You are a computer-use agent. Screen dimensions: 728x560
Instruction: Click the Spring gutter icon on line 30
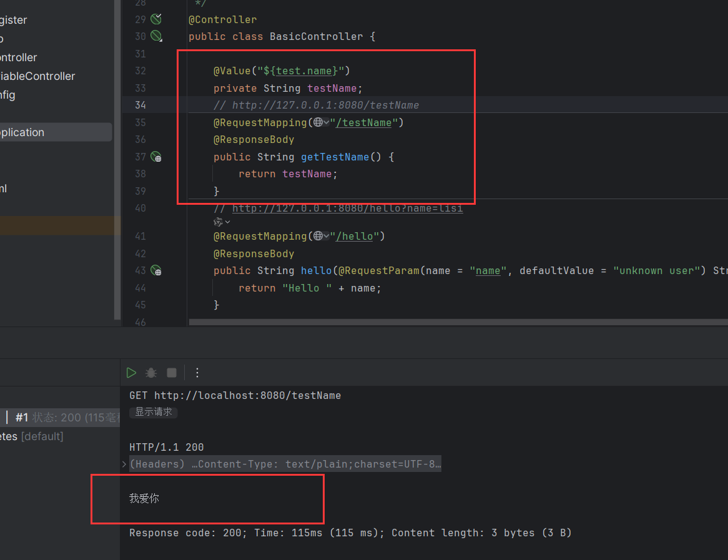pyautogui.click(x=156, y=36)
